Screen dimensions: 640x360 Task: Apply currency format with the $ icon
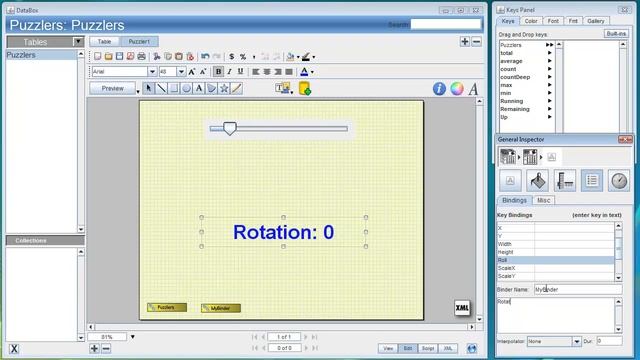(x=231, y=56)
